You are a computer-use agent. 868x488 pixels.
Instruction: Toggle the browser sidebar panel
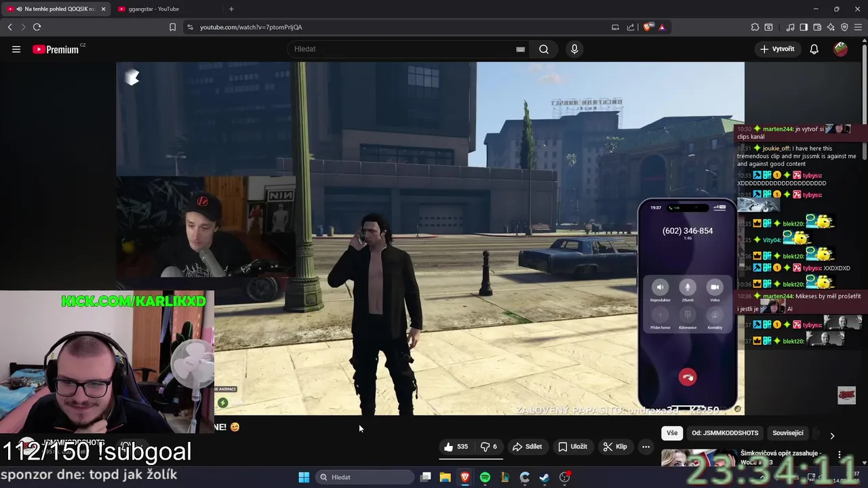coord(804,27)
